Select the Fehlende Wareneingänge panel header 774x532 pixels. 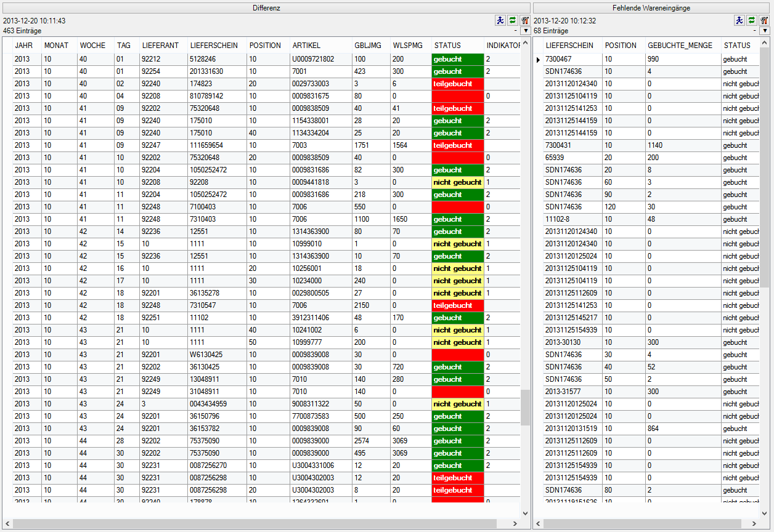pyautogui.click(x=651, y=8)
